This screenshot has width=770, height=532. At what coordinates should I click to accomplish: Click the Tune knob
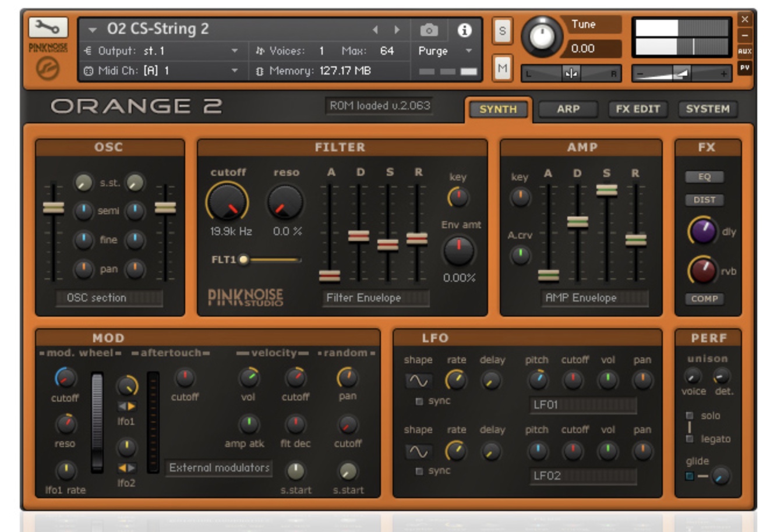pyautogui.click(x=542, y=36)
